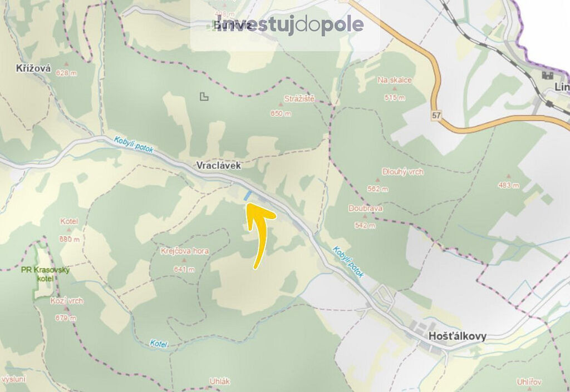This screenshot has height=392, width=570.
Task: Click the Kotel 680 m peak marker
Action: [68, 231]
